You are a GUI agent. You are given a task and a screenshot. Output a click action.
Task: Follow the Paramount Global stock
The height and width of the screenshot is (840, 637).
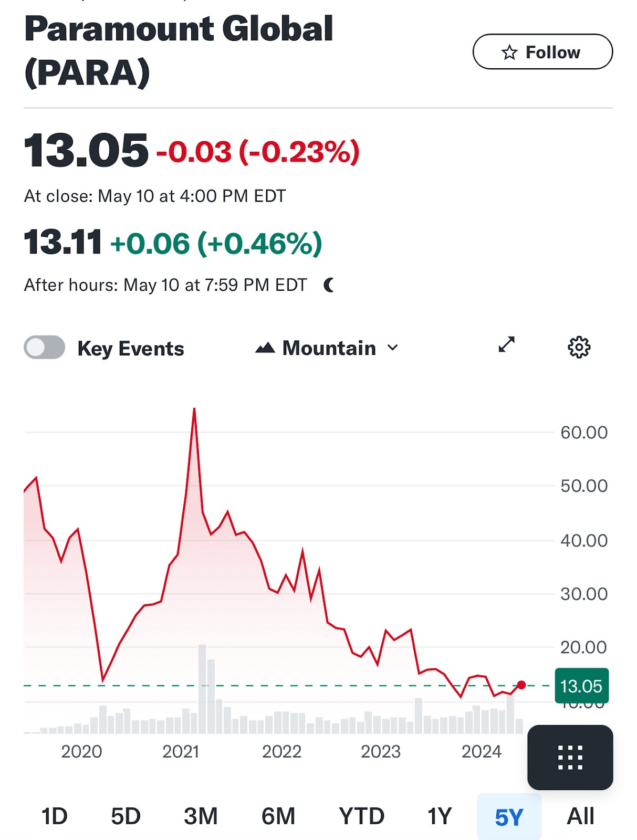click(542, 51)
